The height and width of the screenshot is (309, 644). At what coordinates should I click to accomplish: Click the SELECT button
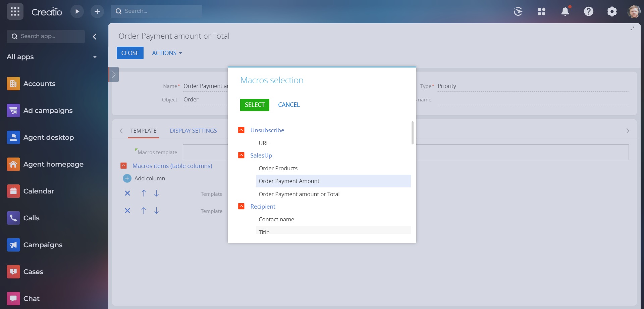pyautogui.click(x=255, y=105)
